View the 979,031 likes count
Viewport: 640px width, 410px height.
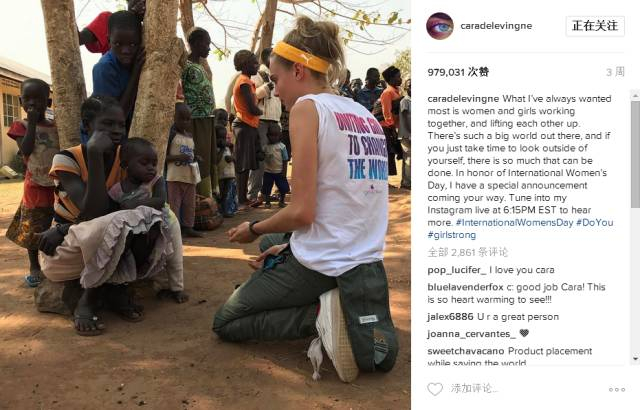tap(458, 72)
